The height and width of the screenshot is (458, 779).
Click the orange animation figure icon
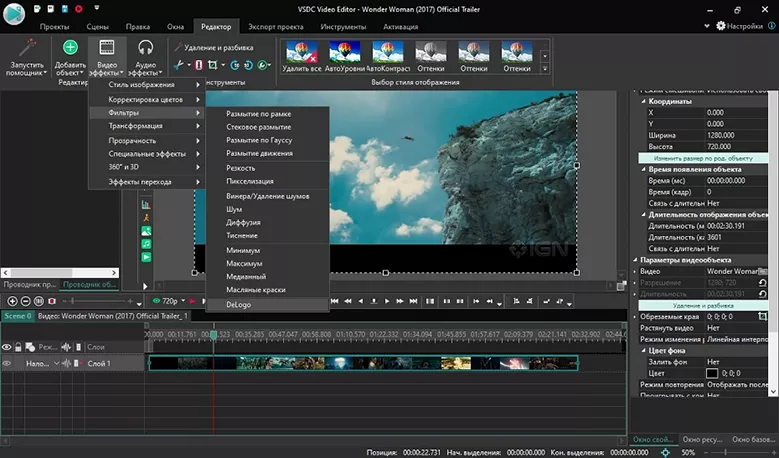(x=146, y=218)
